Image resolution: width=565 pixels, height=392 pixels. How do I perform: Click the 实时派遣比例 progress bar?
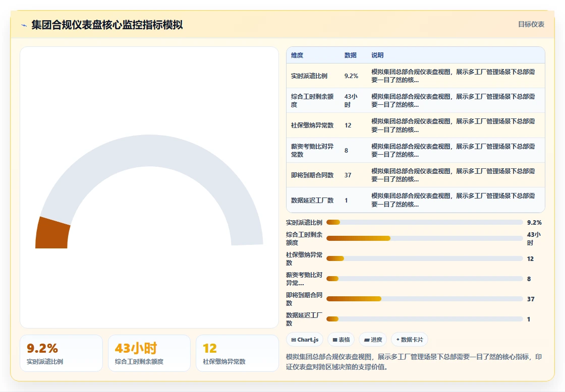pos(424,222)
